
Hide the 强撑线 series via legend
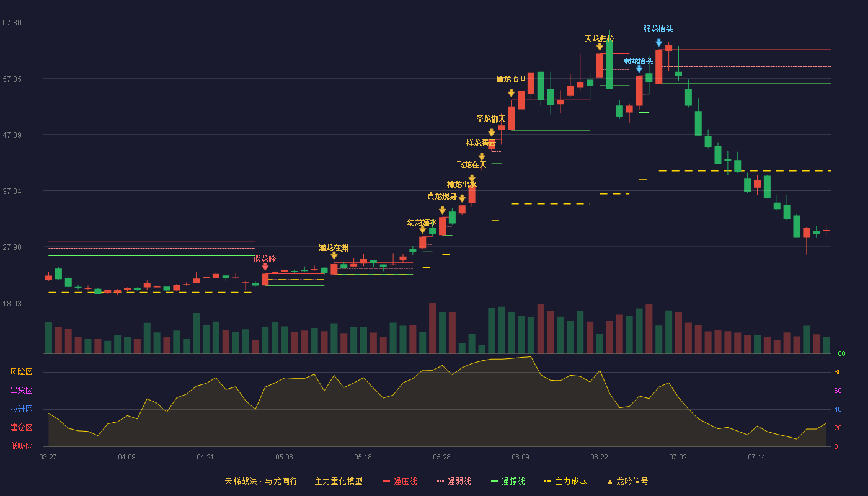pos(508,481)
